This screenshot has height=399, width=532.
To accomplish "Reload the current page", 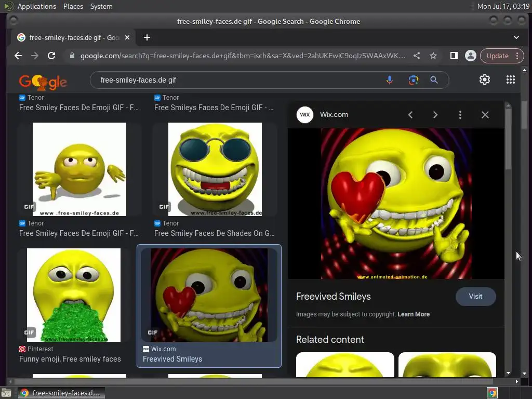I will coord(51,56).
